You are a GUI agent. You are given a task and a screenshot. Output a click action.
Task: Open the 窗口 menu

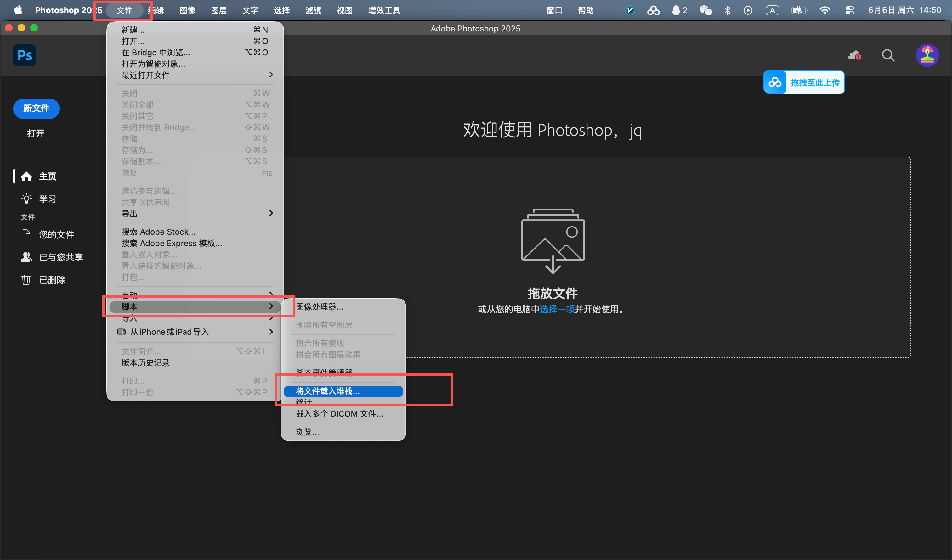pyautogui.click(x=554, y=10)
